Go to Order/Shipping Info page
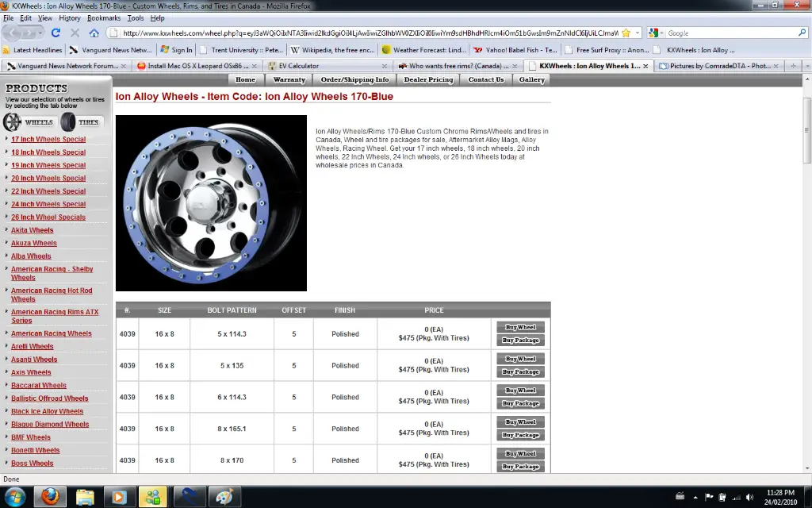The height and width of the screenshot is (508, 812). pos(354,80)
